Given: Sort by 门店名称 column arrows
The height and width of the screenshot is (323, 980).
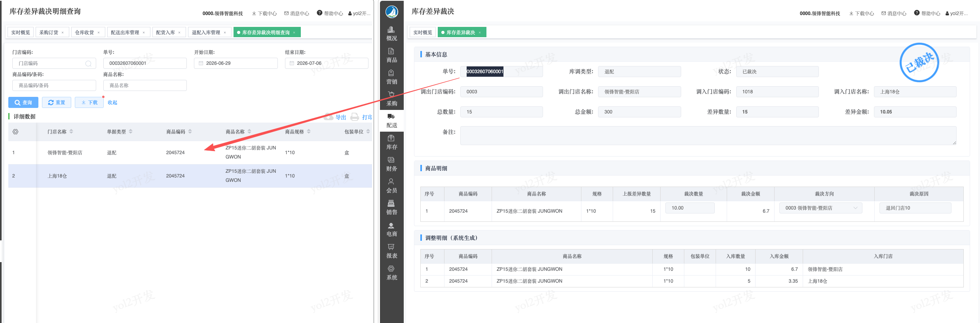Looking at the screenshot, I should tap(71, 132).
